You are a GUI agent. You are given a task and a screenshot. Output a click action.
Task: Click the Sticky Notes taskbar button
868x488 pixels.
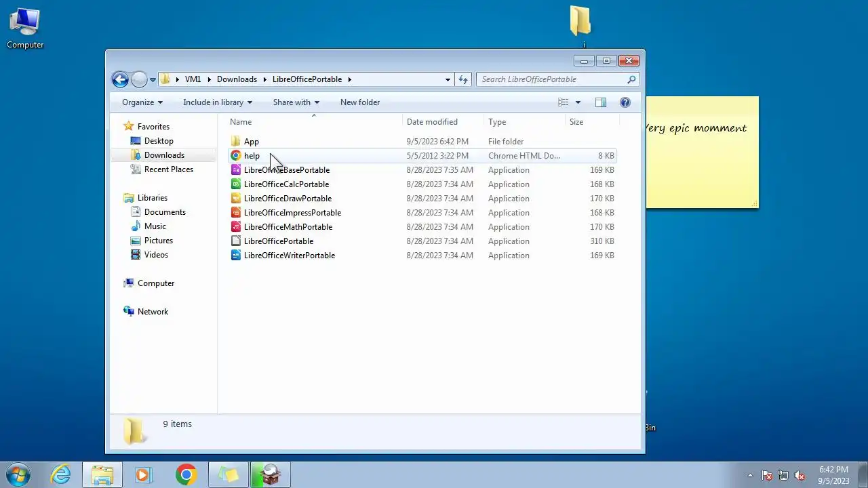tap(229, 474)
